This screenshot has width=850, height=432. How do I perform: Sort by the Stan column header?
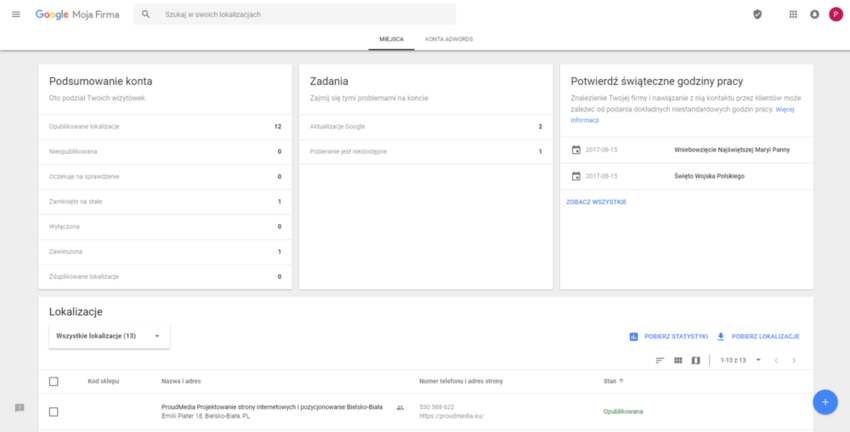click(x=611, y=381)
